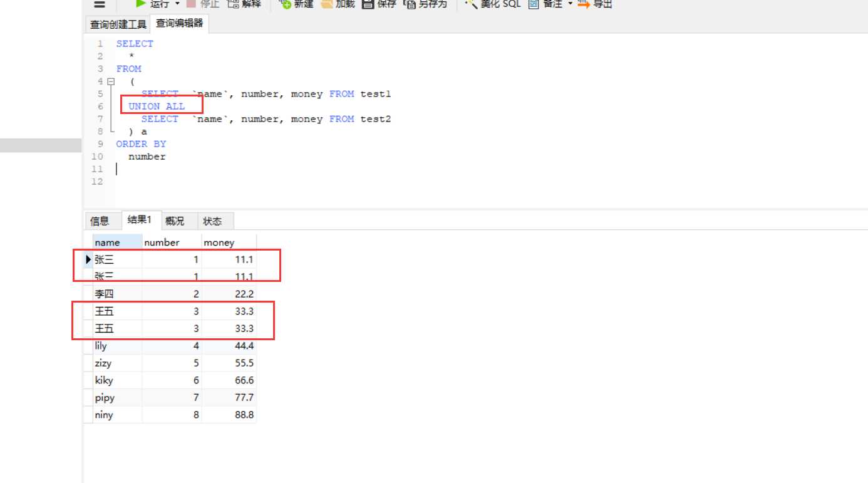868x483 pixels.
Task: Click ORDER BY on line 9
Action: (141, 144)
